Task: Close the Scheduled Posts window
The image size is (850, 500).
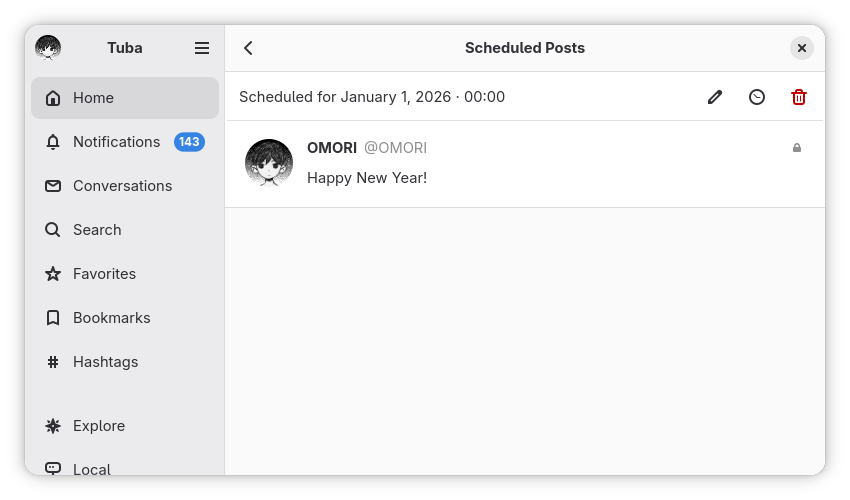Action: tap(801, 48)
